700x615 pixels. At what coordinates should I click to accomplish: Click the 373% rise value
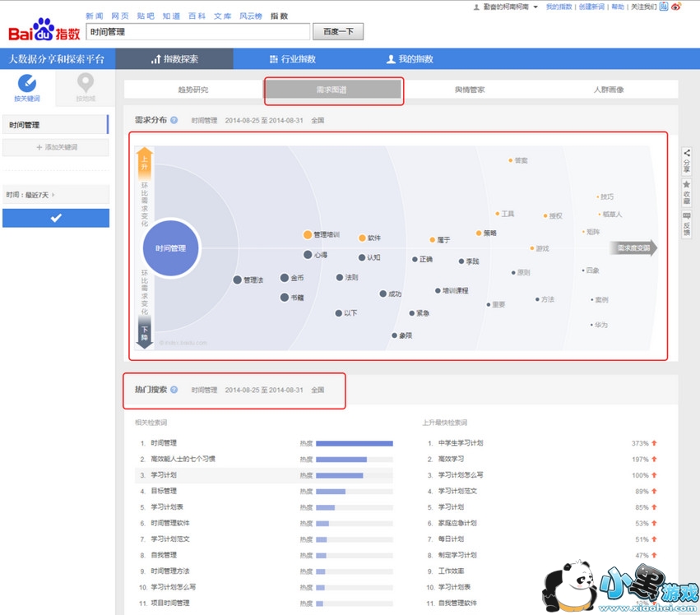click(640, 444)
